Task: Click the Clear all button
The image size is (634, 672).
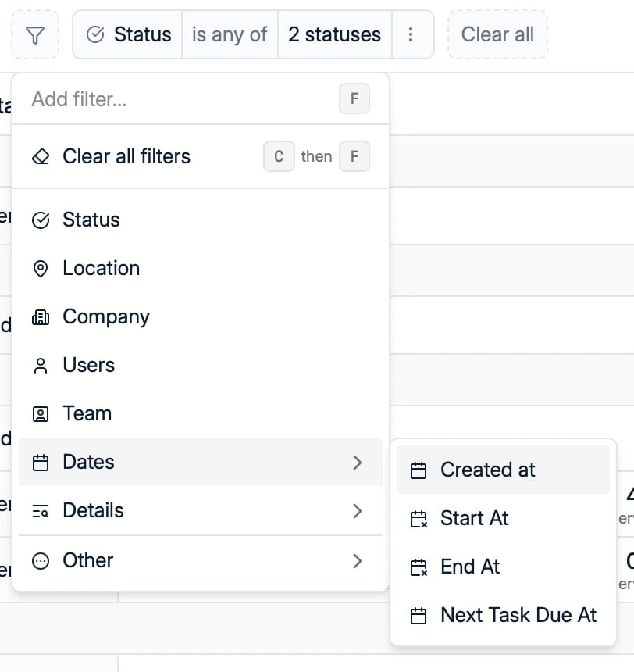Action: coord(497,34)
